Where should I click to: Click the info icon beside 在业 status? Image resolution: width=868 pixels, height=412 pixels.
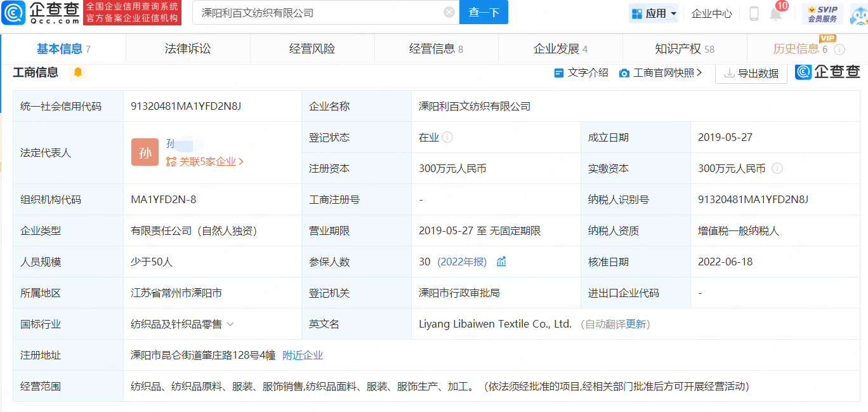pyautogui.click(x=448, y=136)
